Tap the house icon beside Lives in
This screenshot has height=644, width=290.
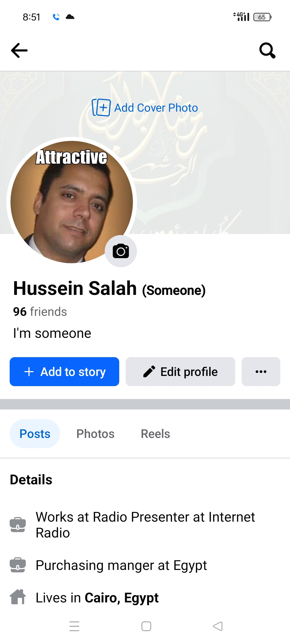(18, 597)
